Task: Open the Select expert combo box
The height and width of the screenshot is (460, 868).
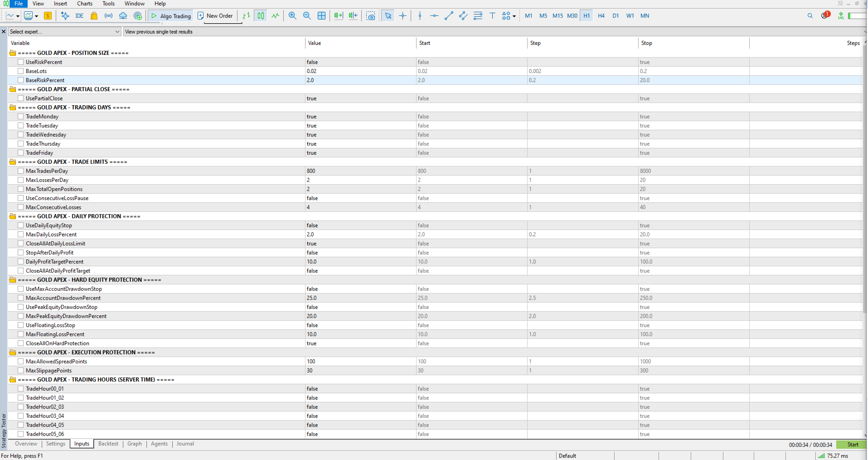Action: [x=65, y=32]
